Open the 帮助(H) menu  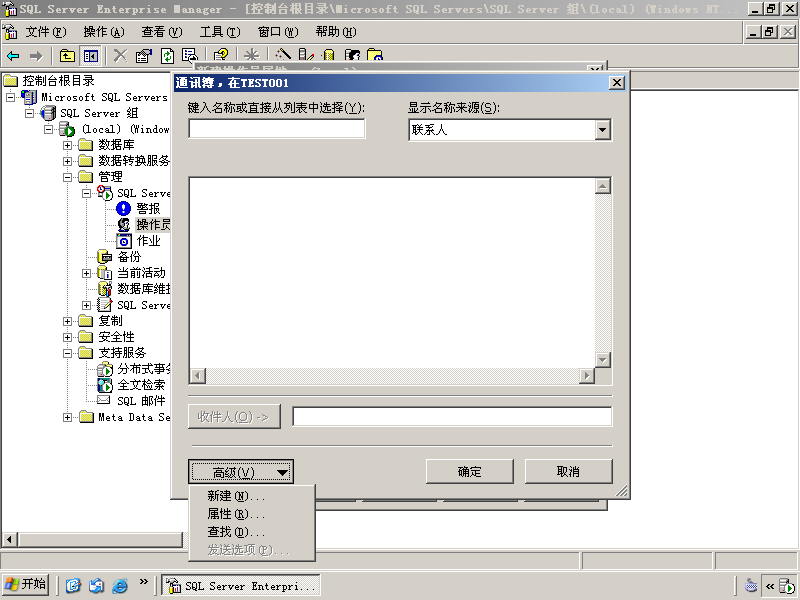point(336,32)
